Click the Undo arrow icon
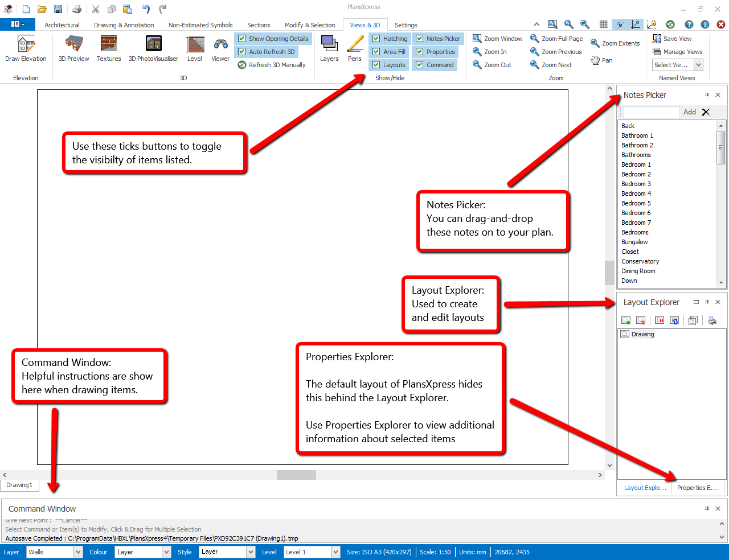This screenshot has width=729, height=560. coord(146,9)
